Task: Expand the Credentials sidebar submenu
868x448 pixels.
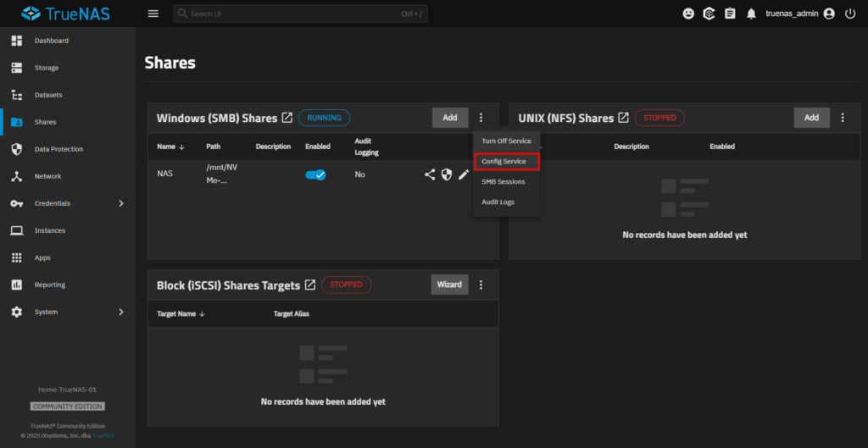Action: tap(120, 203)
